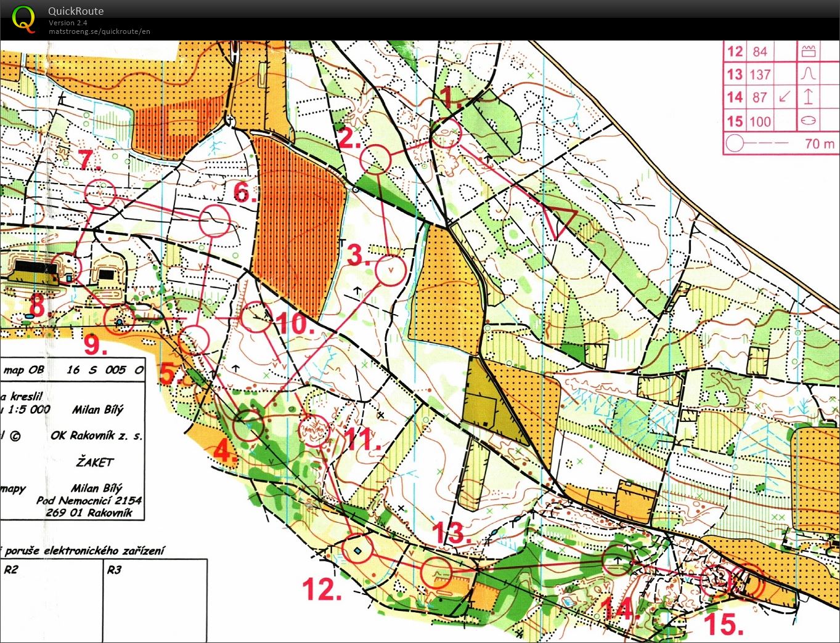Click the 269 01 Rakovník text
This screenshot has width=840, height=643.
coord(89,512)
